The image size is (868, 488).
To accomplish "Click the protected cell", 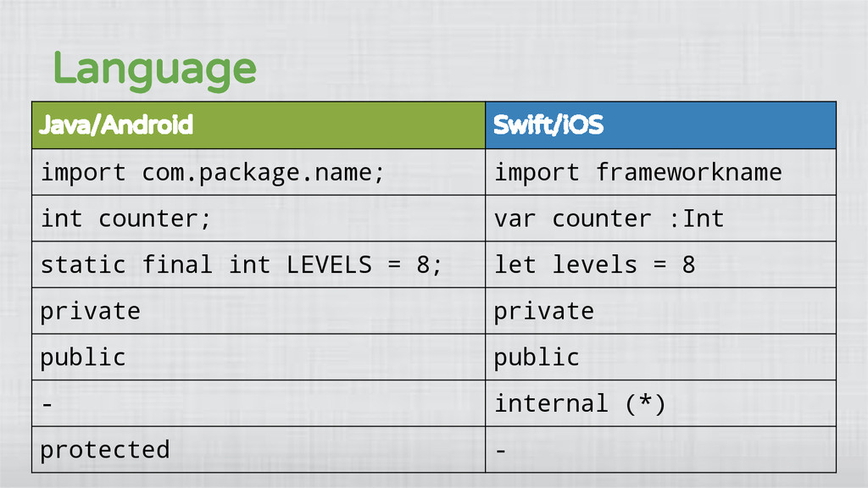I will pyautogui.click(x=259, y=449).
